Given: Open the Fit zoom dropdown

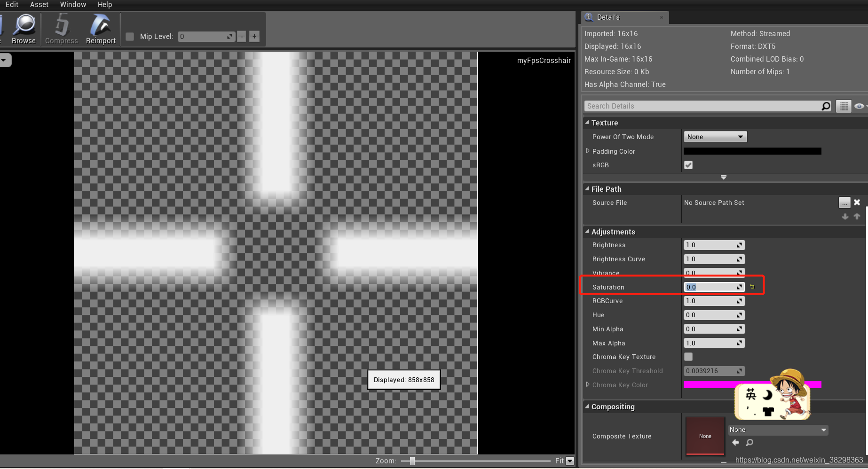Looking at the screenshot, I should 570,461.
